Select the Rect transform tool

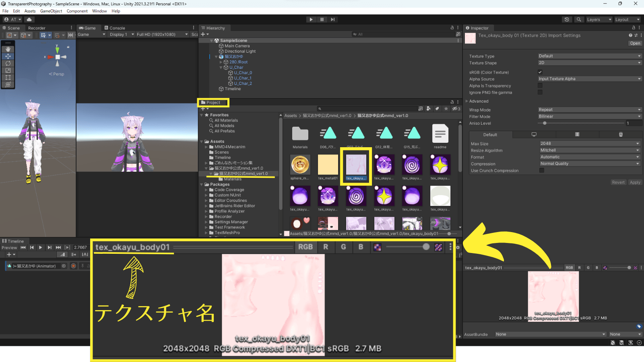(8, 77)
